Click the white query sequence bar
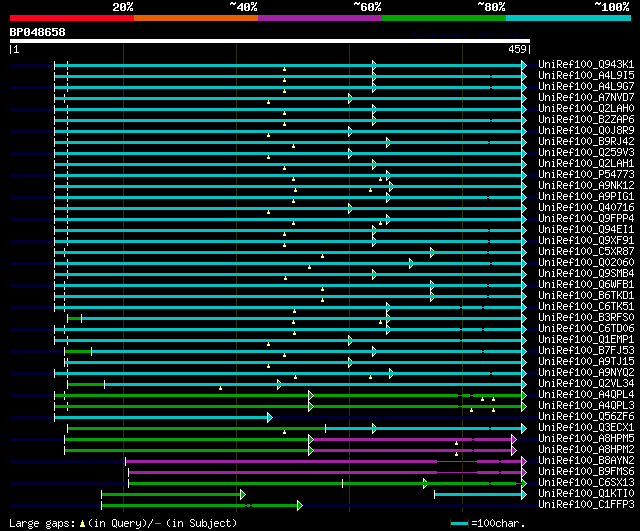Viewport: 640px width, 531px height. pos(270,41)
